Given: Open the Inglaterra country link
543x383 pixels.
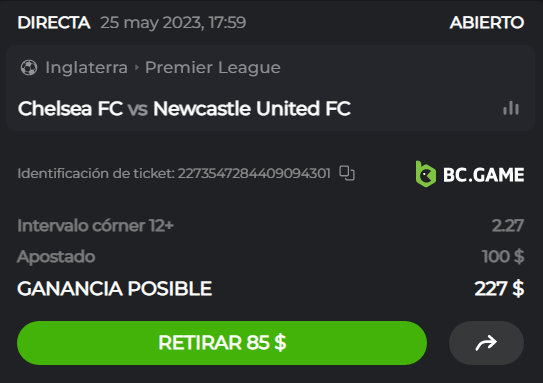Looking at the screenshot, I should [x=87, y=68].
